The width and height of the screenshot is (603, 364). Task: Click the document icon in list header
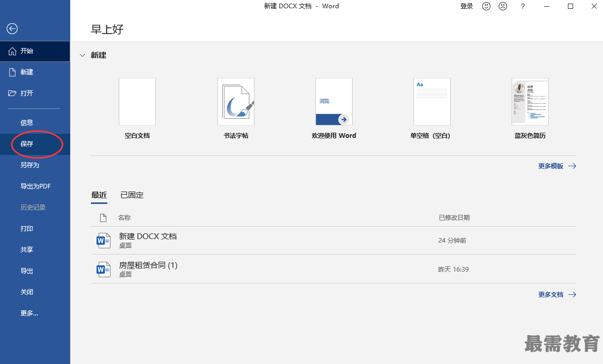tap(103, 218)
